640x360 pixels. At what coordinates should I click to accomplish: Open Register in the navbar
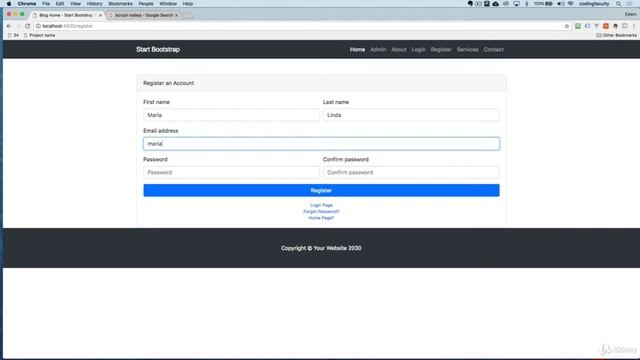441,49
